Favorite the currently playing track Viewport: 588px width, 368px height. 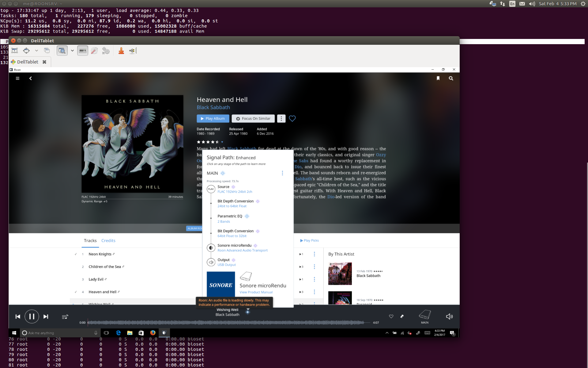click(391, 316)
